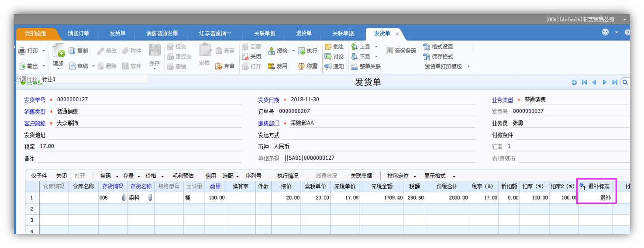The image size is (644, 248).
Task: Click the 上查 (trace up) toolbar button
Action: [361, 47]
